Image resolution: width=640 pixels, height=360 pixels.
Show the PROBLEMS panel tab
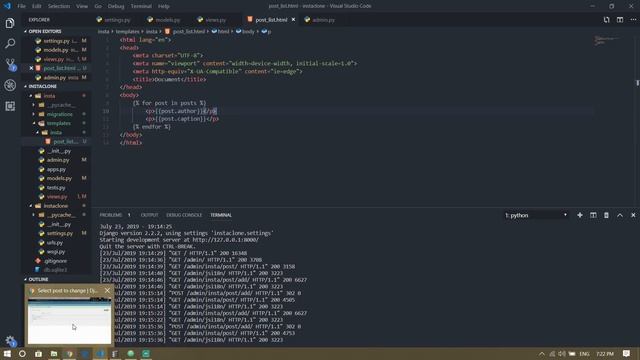[111, 215]
